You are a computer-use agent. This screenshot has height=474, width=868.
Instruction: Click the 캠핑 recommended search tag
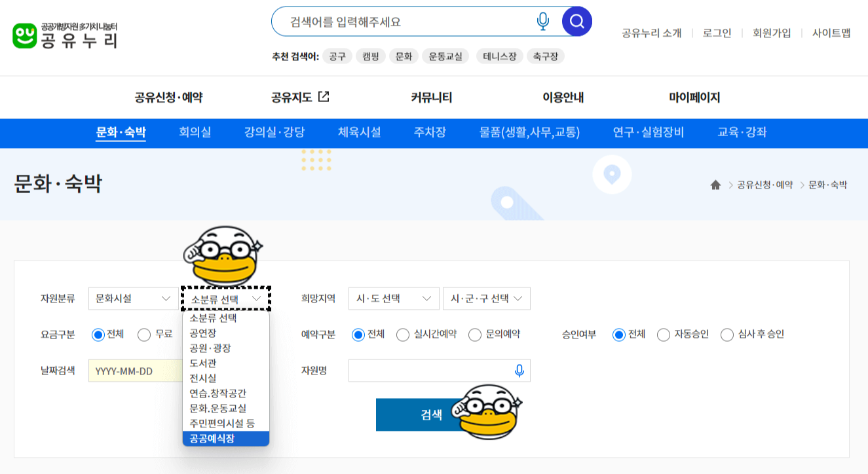(370, 56)
